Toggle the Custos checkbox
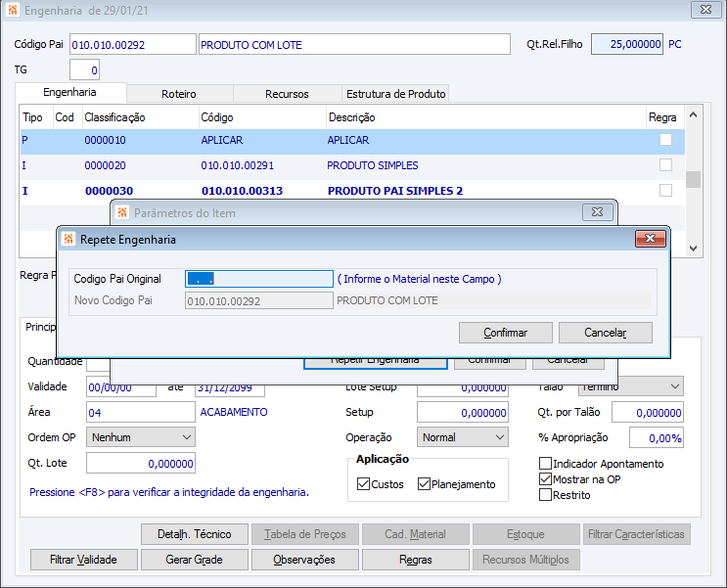 364,484
